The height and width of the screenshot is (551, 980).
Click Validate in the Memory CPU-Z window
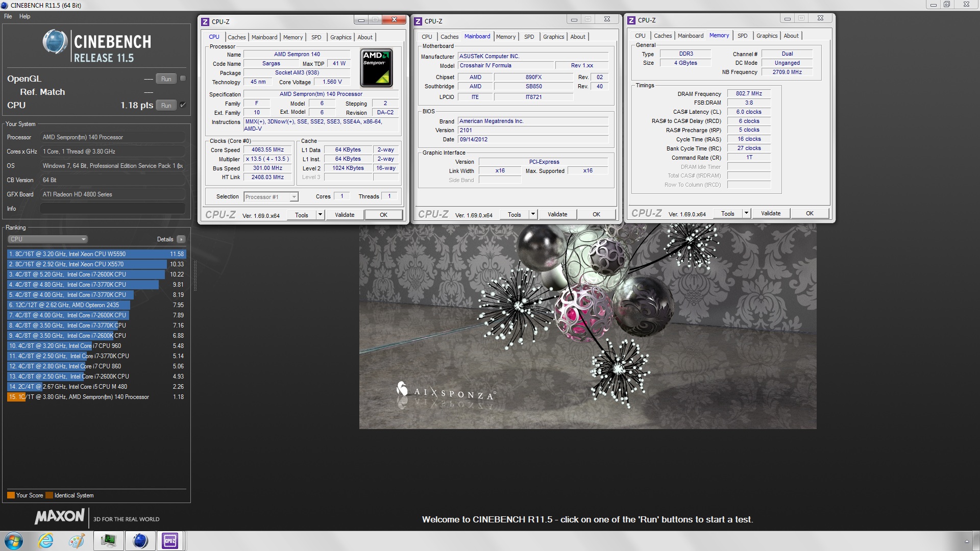coord(771,213)
